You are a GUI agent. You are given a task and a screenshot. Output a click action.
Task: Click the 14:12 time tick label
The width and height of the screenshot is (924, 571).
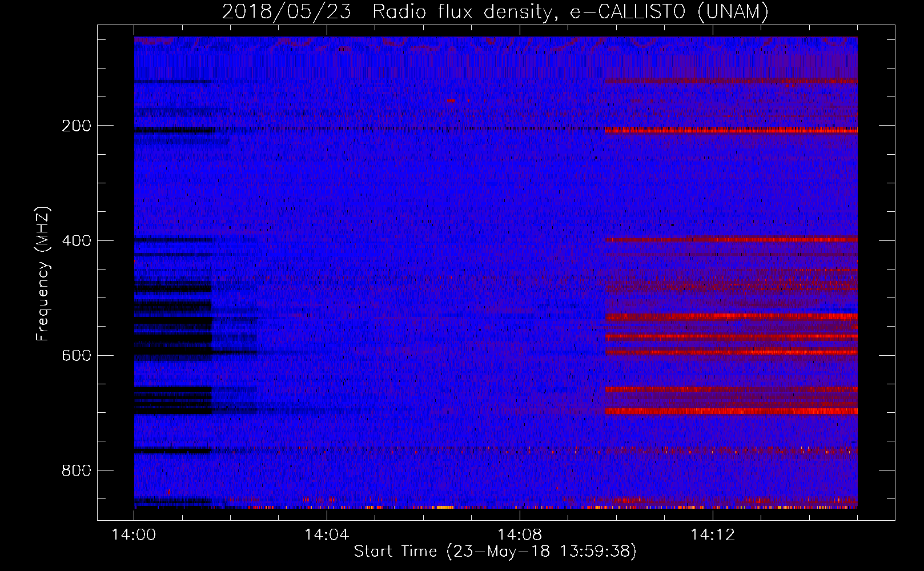tap(713, 535)
